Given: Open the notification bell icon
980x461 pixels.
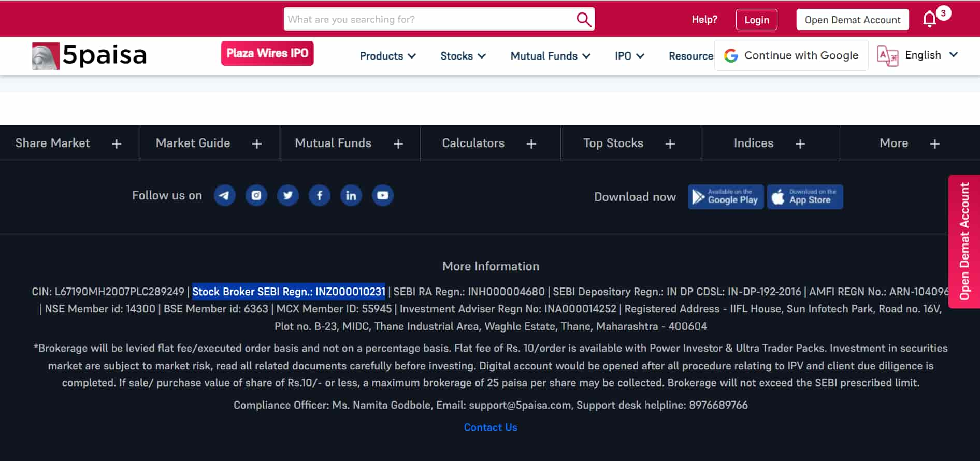Looking at the screenshot, I should click(x=930, y=20).
